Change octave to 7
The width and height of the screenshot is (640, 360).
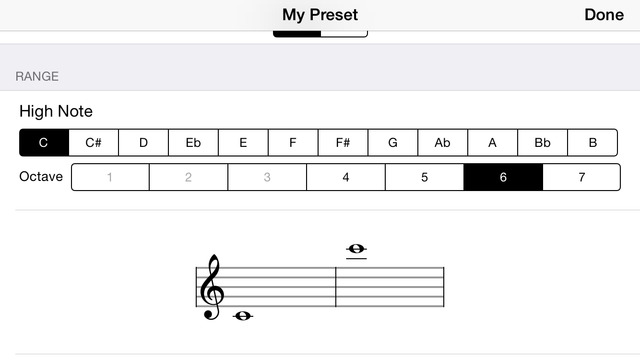(582, 177)
